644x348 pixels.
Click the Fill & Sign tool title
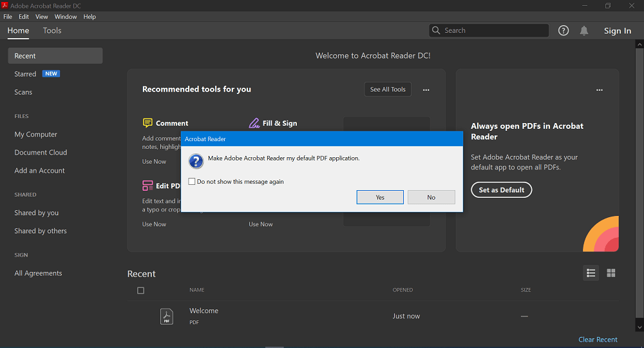279,123
